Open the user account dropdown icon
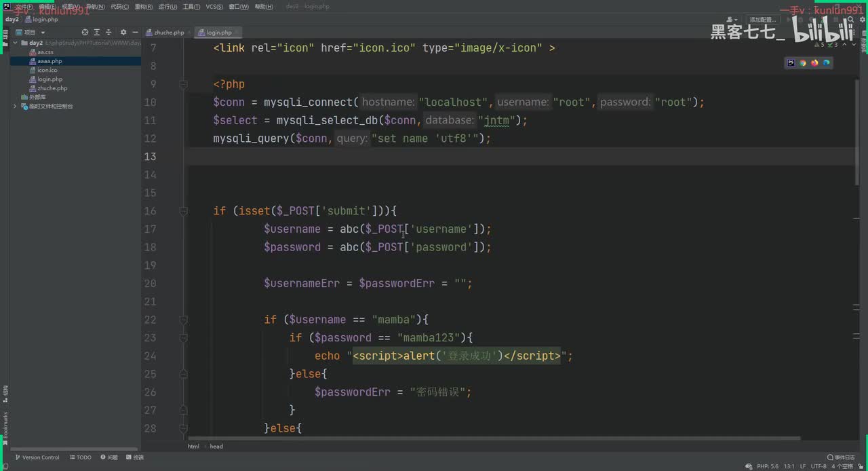This screenshot has width=868, height=471. (x=733, y=19)
